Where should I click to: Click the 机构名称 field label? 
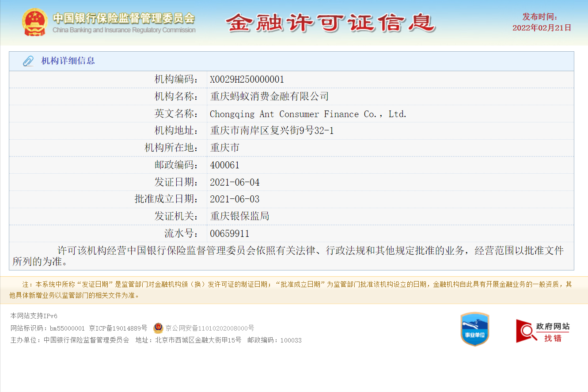(176, 96)
